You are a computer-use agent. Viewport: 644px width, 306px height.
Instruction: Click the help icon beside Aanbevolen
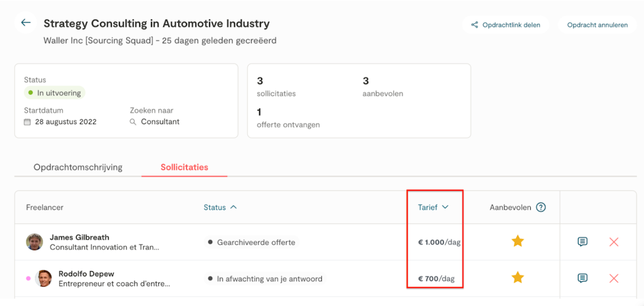click(541, 207)
